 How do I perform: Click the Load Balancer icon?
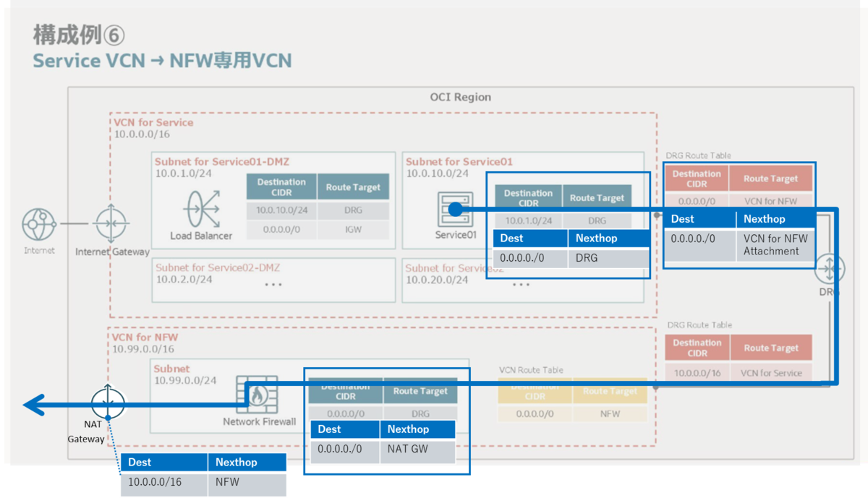(201, 208)
